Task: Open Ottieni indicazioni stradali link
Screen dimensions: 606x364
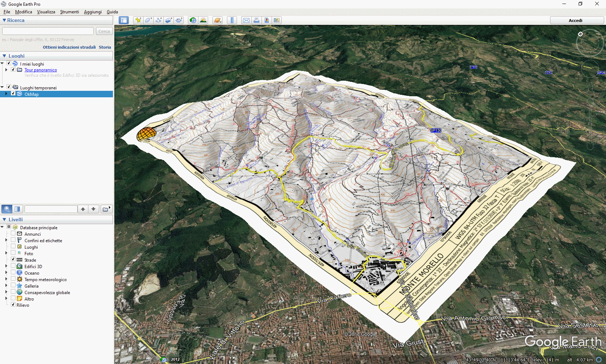Action: click(69, 47)
